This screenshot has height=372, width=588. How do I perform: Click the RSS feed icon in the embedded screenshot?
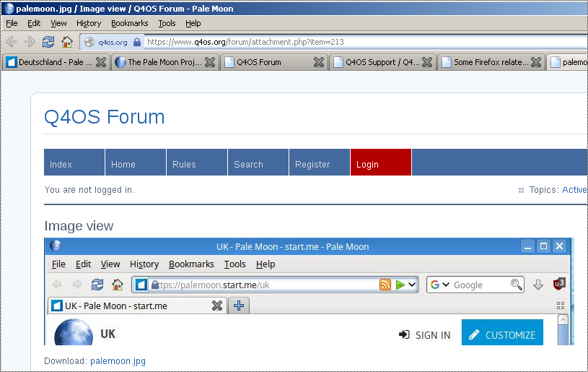click(385, 285)
